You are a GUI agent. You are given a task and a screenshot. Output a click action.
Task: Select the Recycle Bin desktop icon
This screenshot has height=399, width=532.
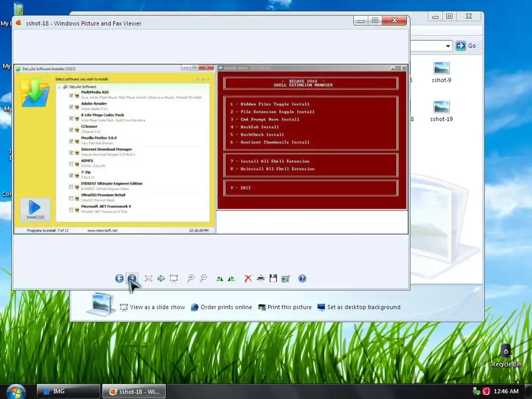pyautogui.click(x=506, y=355)
